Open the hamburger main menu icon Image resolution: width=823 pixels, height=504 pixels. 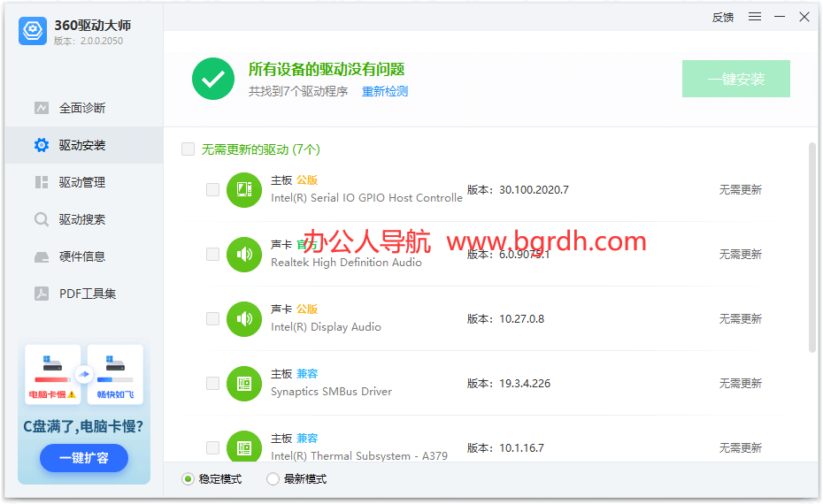click(755, 17)
